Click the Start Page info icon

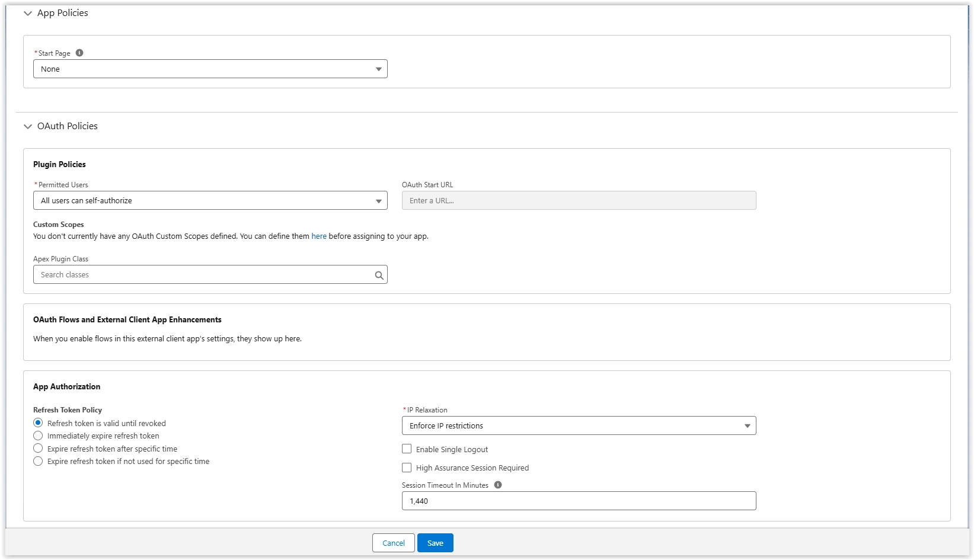[79, 53]
